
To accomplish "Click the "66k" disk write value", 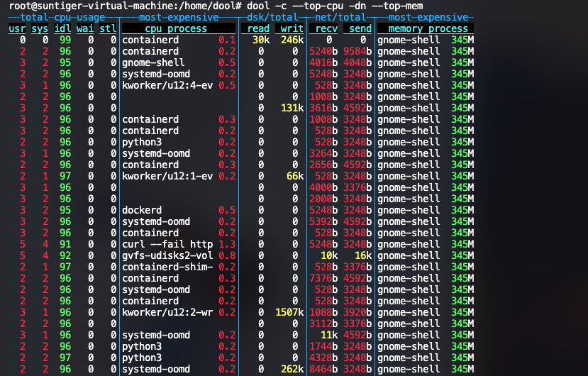I will point(295,176).
